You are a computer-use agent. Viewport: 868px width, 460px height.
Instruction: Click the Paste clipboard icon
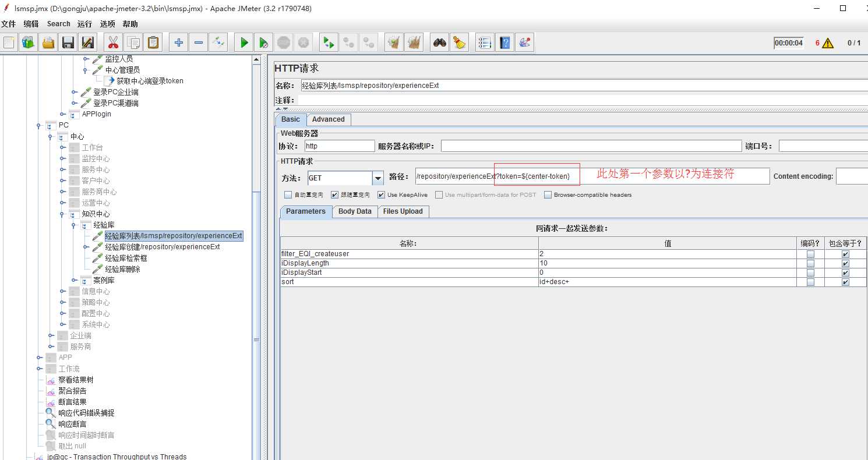click(153, 43)
